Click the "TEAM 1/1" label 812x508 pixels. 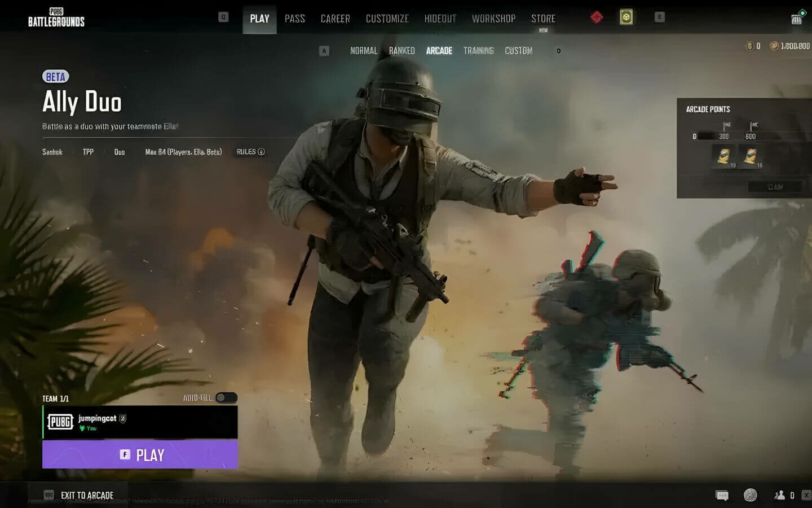[55, 398]
